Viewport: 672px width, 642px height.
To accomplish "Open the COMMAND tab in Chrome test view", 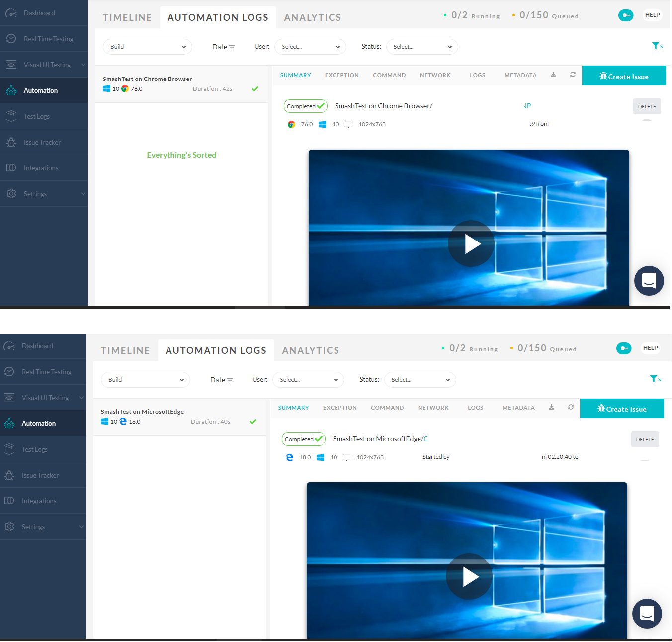I will [x=389, y=75].
